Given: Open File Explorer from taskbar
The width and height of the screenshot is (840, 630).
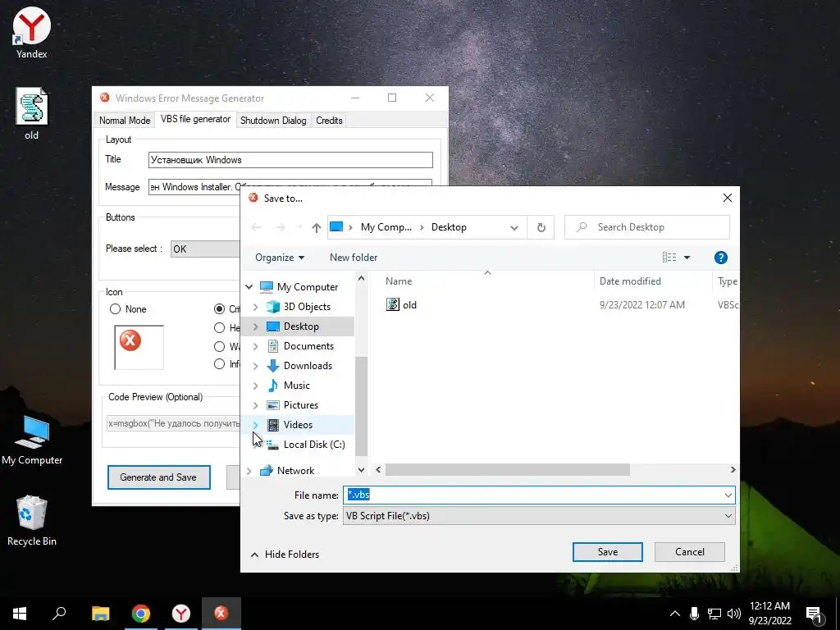Looking at the screenshot, I should coord(100,614).
